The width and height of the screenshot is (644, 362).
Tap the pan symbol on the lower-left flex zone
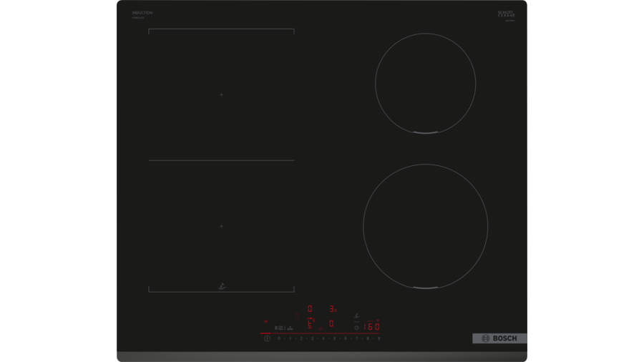[x=221, y=286]
